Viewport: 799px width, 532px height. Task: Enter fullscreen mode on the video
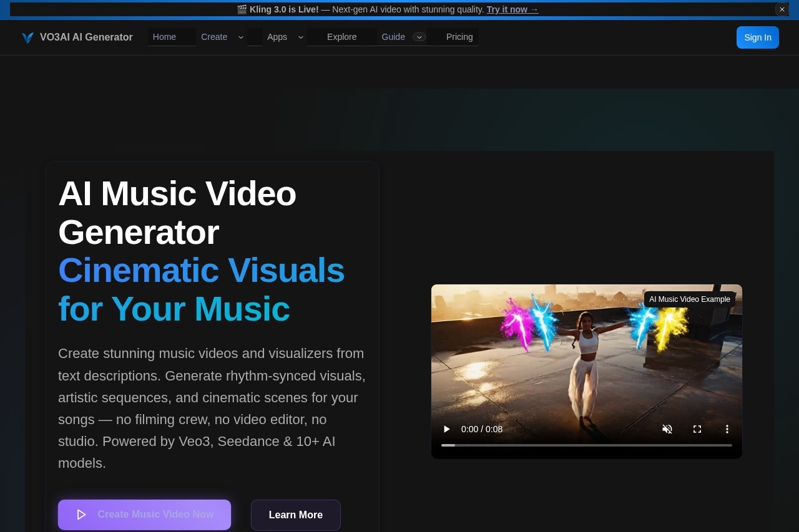[697, 429]
